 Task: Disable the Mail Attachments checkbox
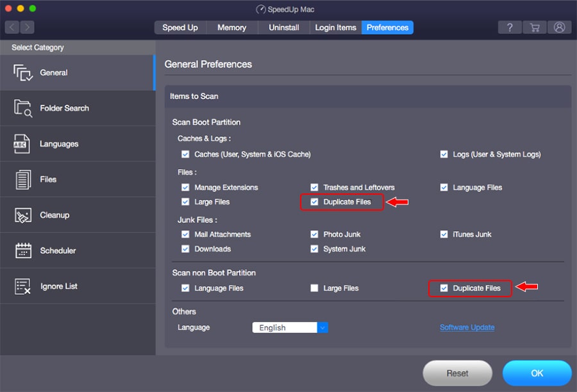tap(185, 234)
